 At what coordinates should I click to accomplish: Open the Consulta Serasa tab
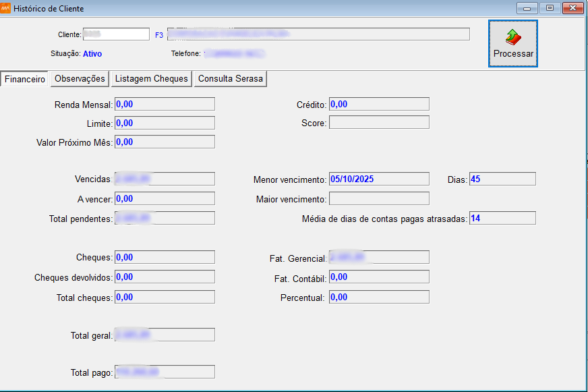(x=231, y=79)
